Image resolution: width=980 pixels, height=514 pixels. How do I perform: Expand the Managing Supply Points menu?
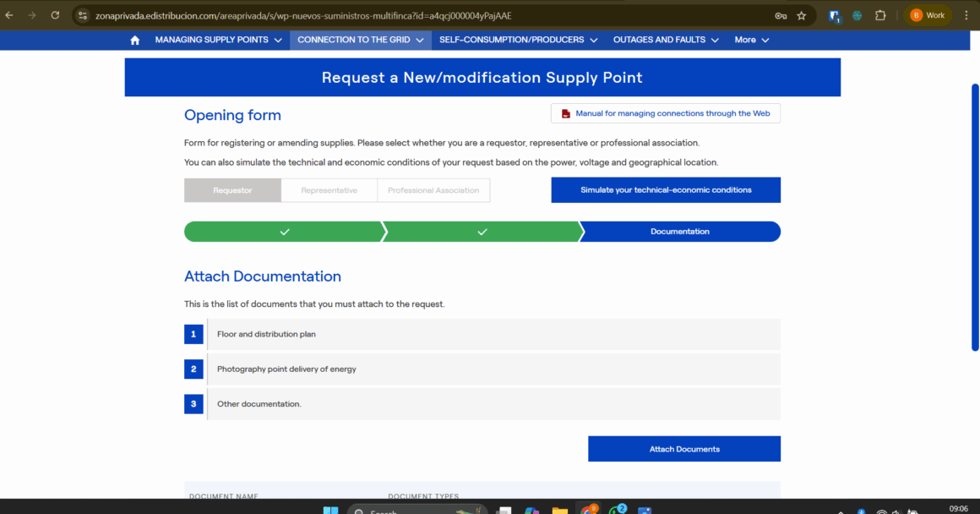pyautogui.click(x=218, y=40)
